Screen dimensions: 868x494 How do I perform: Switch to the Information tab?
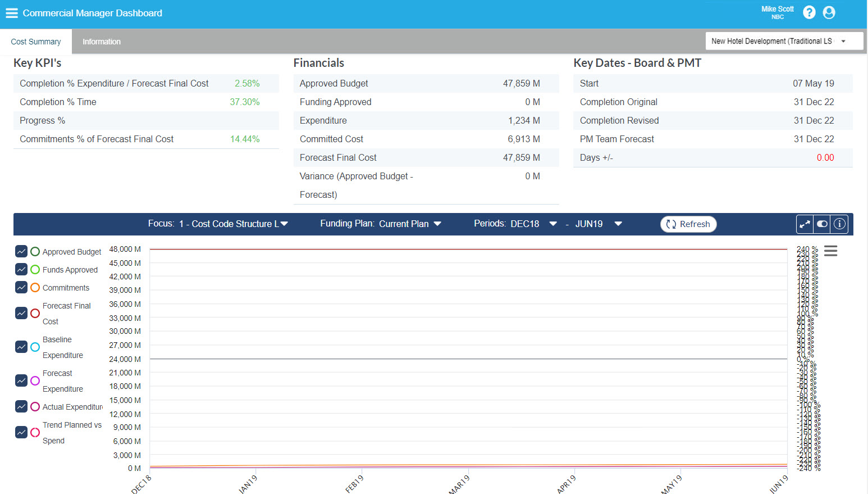(102, 41)
